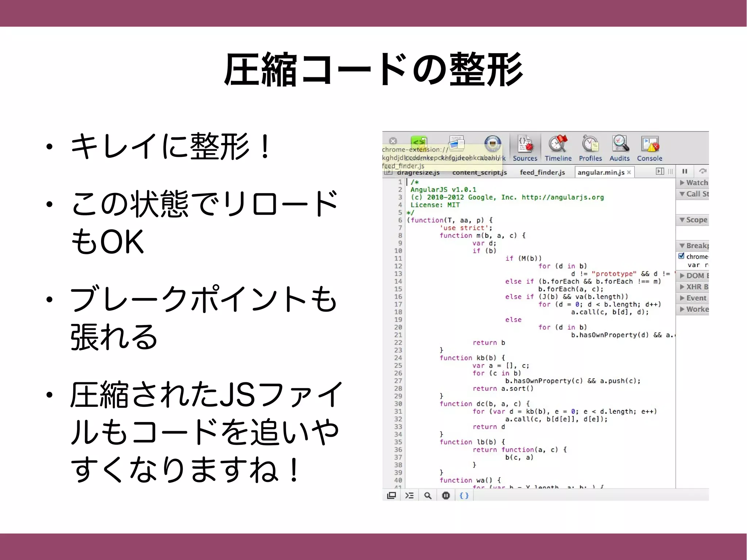Click the キレイに整形！ bullet text

(171, 146)
